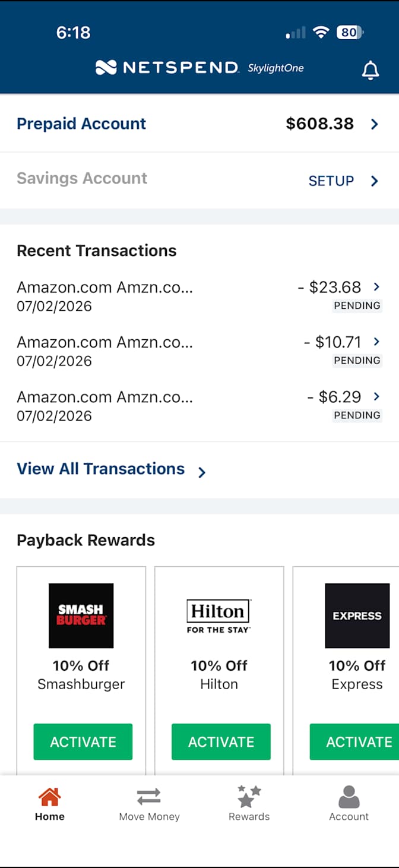
Task: Expand Prepaid Account balance chevron
Action: click(x=375, y=124)
